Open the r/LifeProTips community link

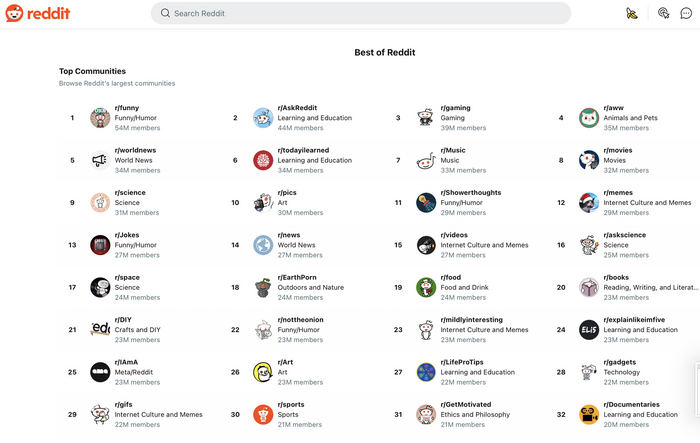click(462, 362)
